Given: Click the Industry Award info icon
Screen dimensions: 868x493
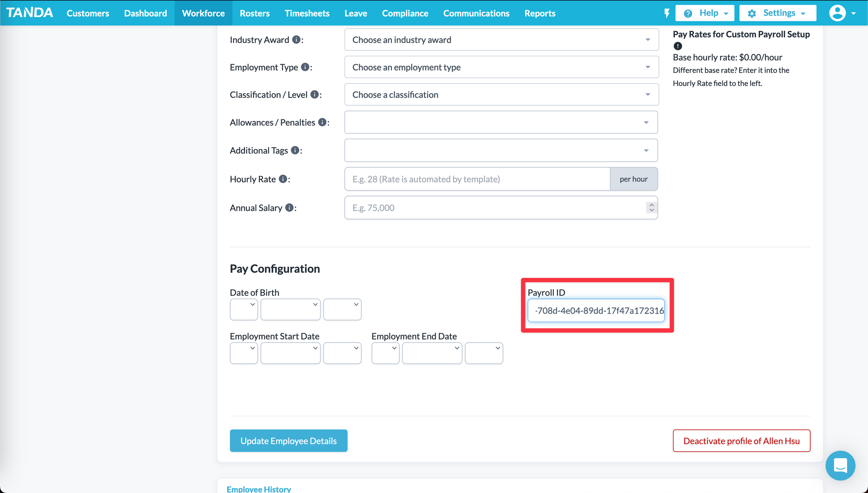Looking at the screenshot, I should (x=296, y=40).
